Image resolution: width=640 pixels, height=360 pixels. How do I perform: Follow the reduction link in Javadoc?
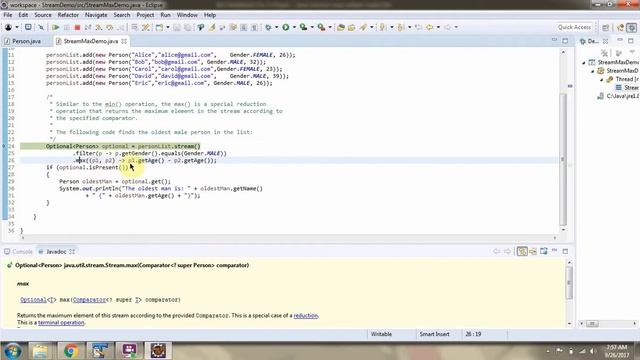(306, 316)
